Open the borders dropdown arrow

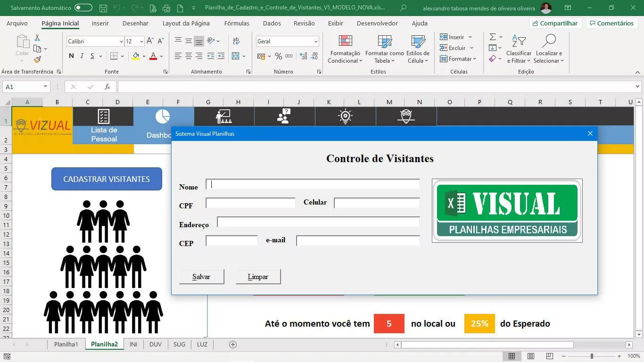[x=122, y=56]
